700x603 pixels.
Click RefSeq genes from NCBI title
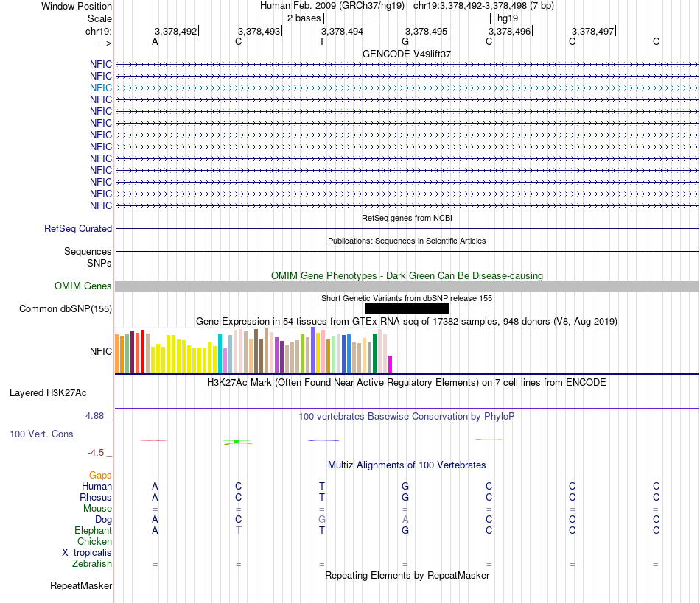[x=407, y=218]
